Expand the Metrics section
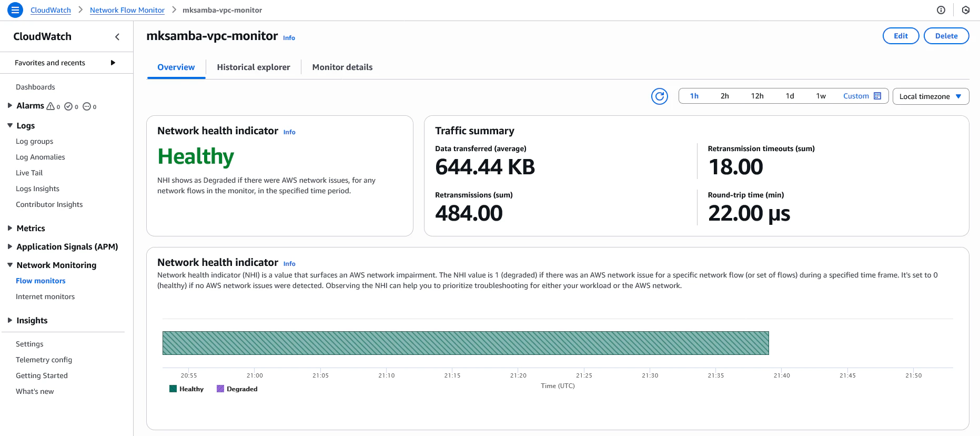The height and width of the screenshot is (436, 980). [x=10, y=228]
